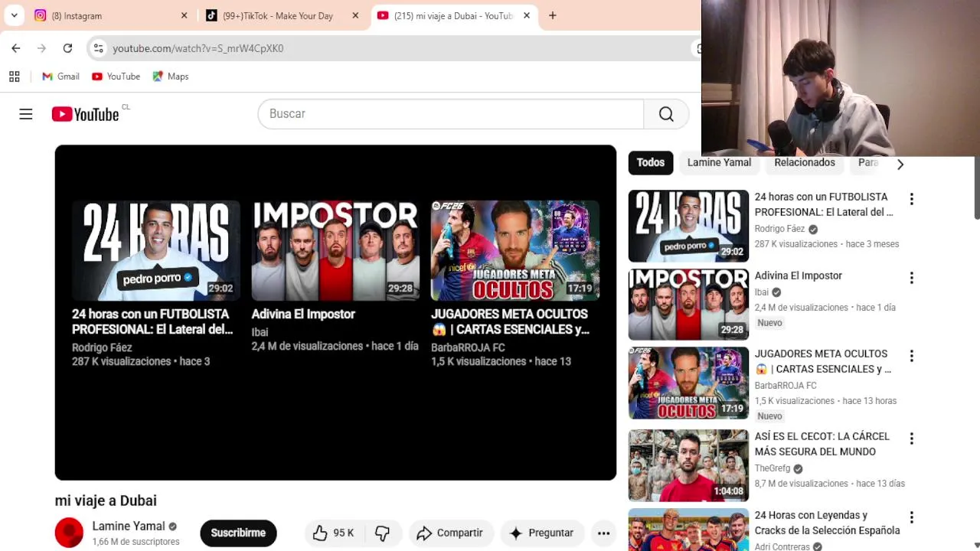Viewport: 980px width, 551px height.
Task: Click the Lamine Yamal channel name
Action: (129, 527)
